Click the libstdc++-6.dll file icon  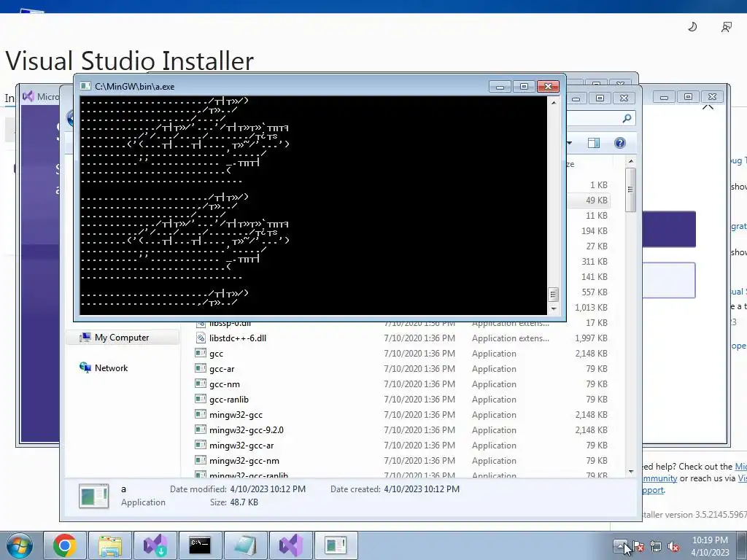[201, 338]
